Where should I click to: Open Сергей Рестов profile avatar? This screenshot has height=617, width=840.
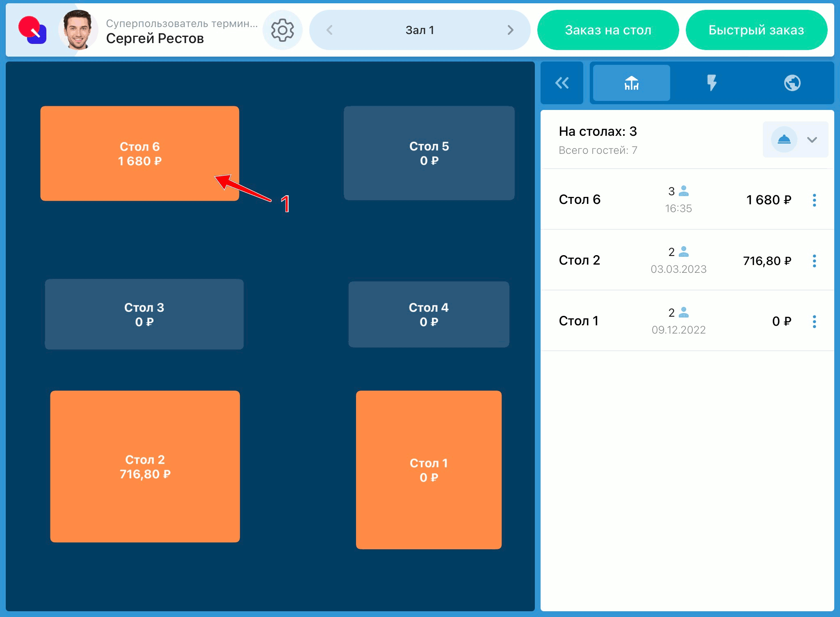click(x=78, y=30)
